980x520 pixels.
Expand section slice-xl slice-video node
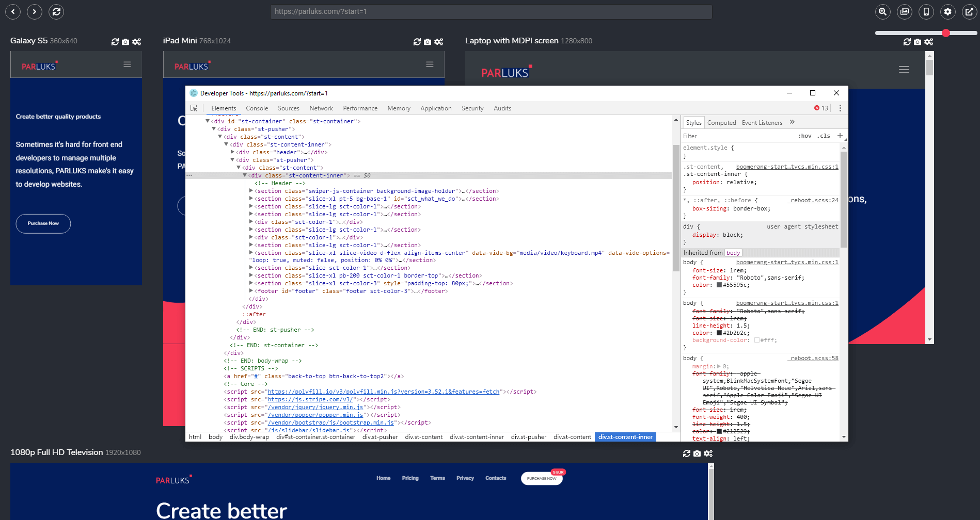[251, 253]
